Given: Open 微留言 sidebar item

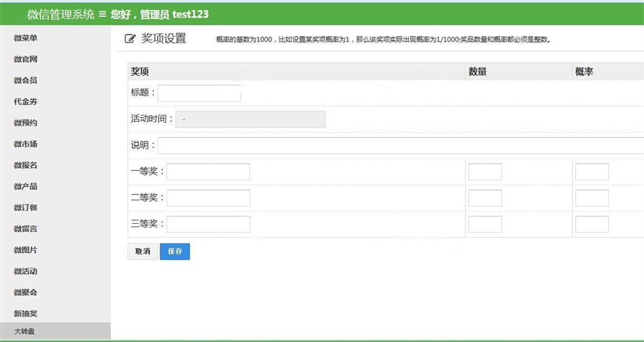Looking at the screenshot, I should [25, 229].
